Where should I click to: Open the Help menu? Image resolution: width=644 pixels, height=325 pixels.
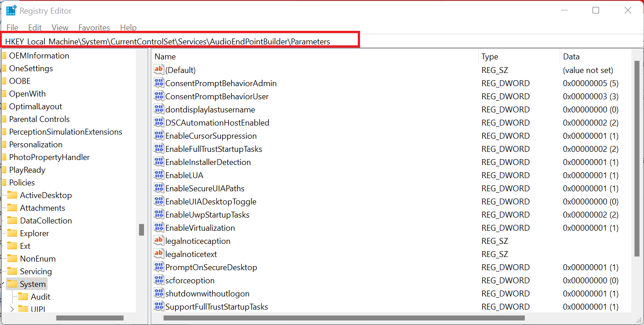[128, 28]
